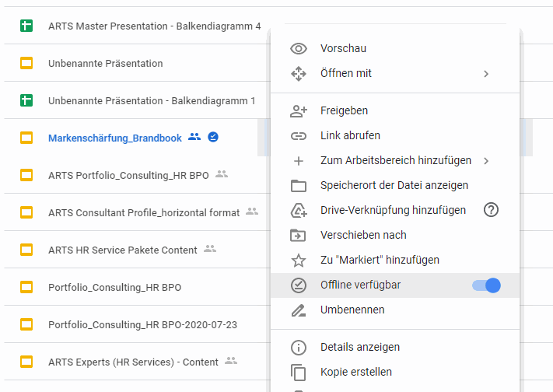Screen dimensions: 553x392
Task: Toggle the Offline verfügbar switch
Action: pos(486,285)
